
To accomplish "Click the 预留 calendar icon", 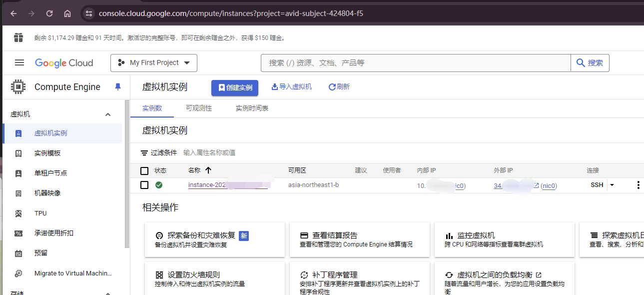I will (x=18, y=253).
